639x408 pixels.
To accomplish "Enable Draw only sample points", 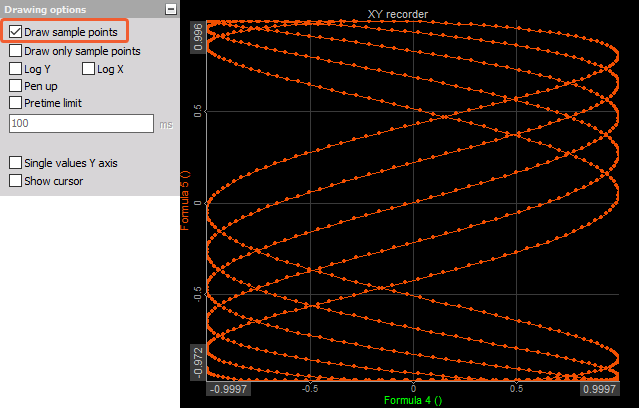I will pos(15,51).
